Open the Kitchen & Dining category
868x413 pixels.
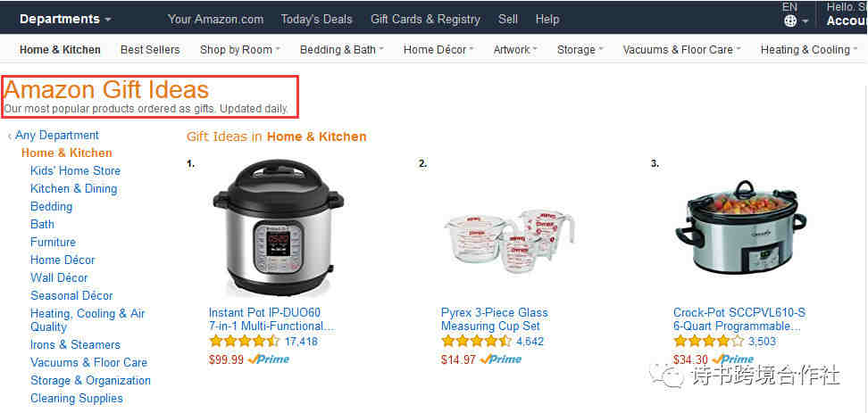coord(73,188)
